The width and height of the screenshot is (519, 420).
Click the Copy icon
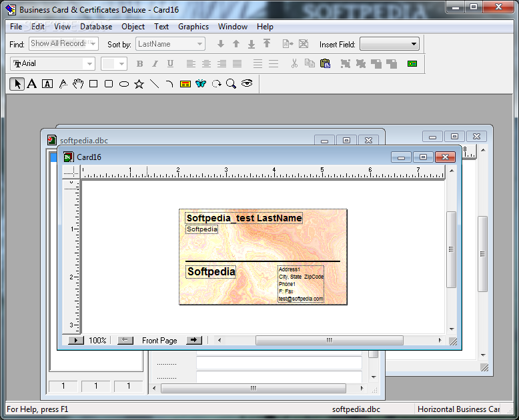pos(310,63)
